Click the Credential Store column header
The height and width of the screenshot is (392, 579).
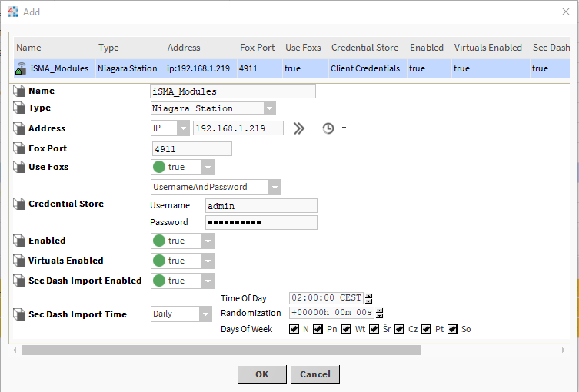click(364, 48)
